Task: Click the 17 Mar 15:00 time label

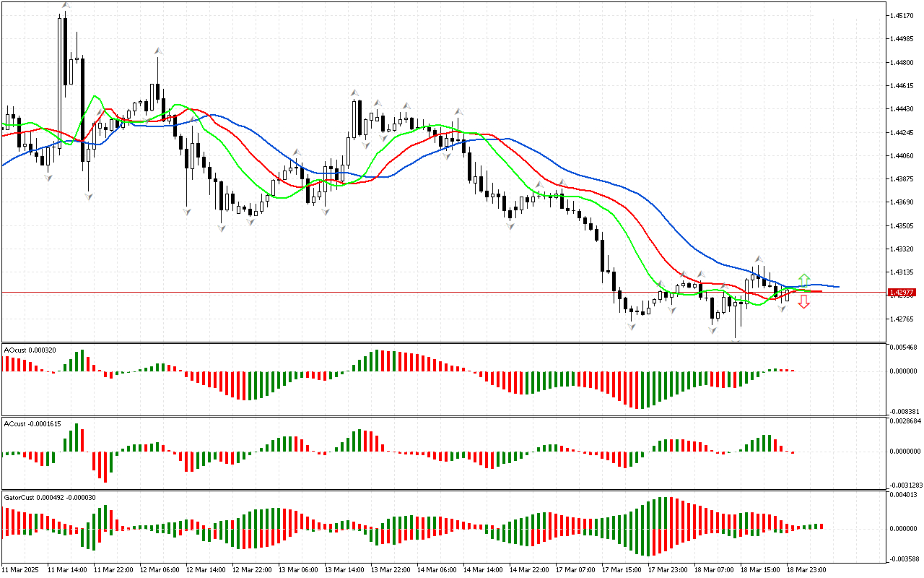Action: pos(622,570)
